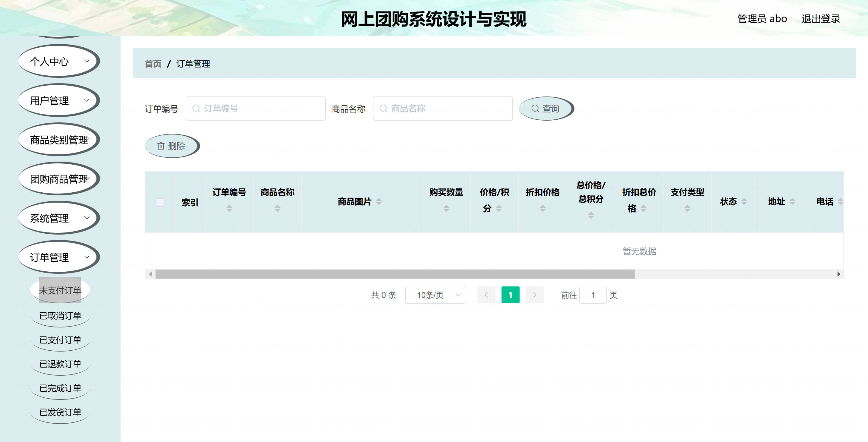
Task: Click the 删除 delete button
Action: pos(172,146)
